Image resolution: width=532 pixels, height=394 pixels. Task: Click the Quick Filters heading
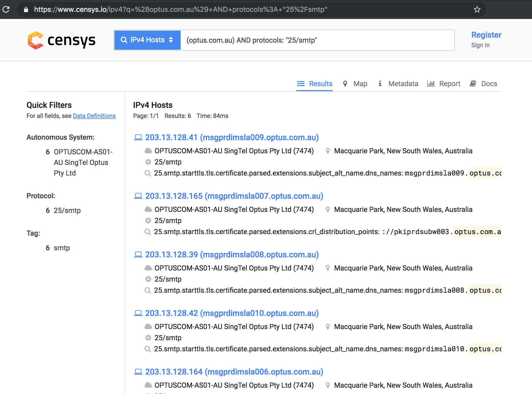(49, 105)
